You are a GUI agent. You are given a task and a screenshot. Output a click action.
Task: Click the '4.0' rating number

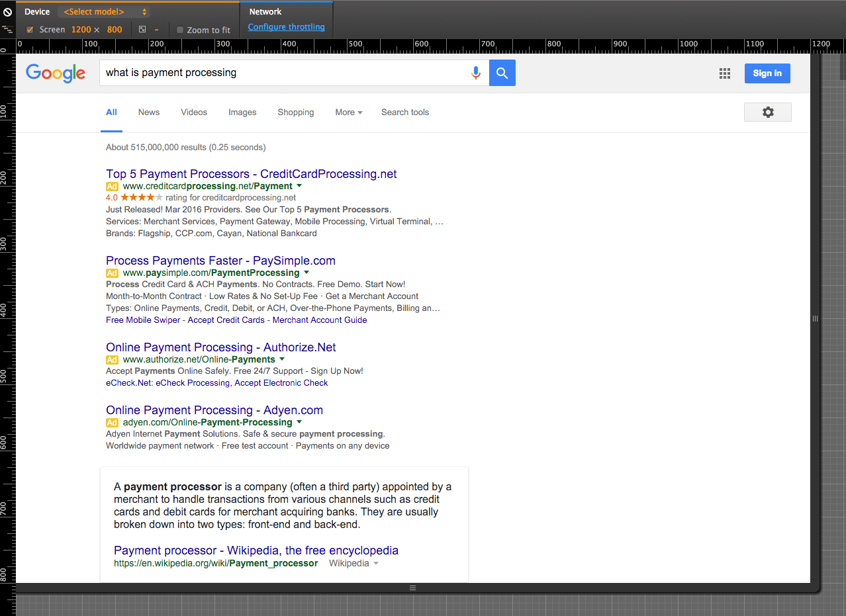click(x=111, y=198)
